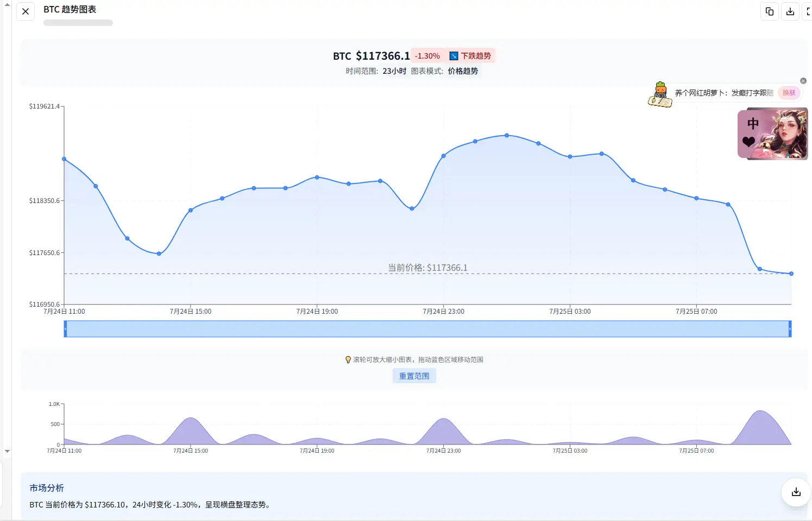Select left handle of the range slider
Screen dimensions: 812x521
click(x=65, y=329)
